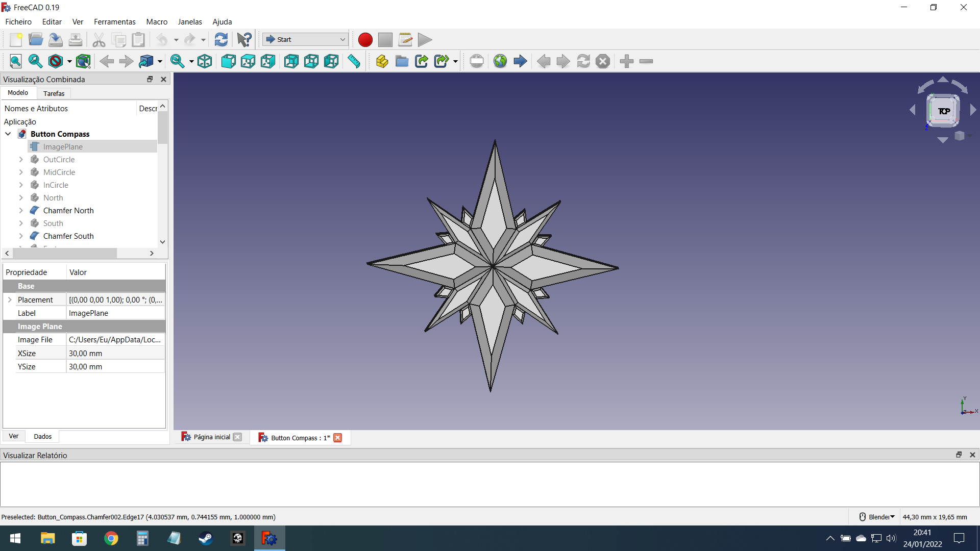980x551 pixels.
Task: Switch to the Top view icon
Action: 248,61
